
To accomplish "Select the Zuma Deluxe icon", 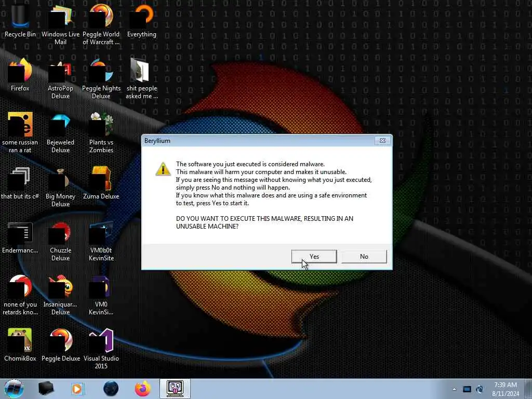I will [101, 183].
